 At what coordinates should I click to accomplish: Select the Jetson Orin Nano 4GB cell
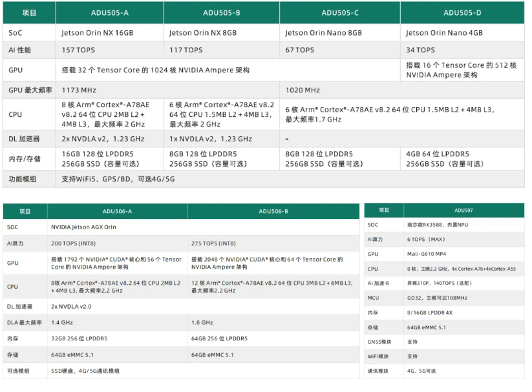pyautogui.click(x=462, y=33)
